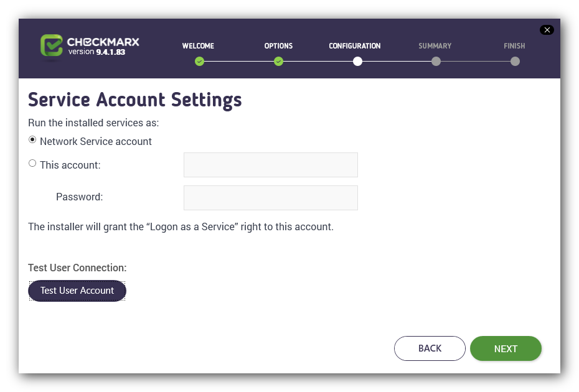Click the version 9.4.1.83 text
Image resolution: width=579 pixels, height=392 pixels.
(x=96, y=52)
